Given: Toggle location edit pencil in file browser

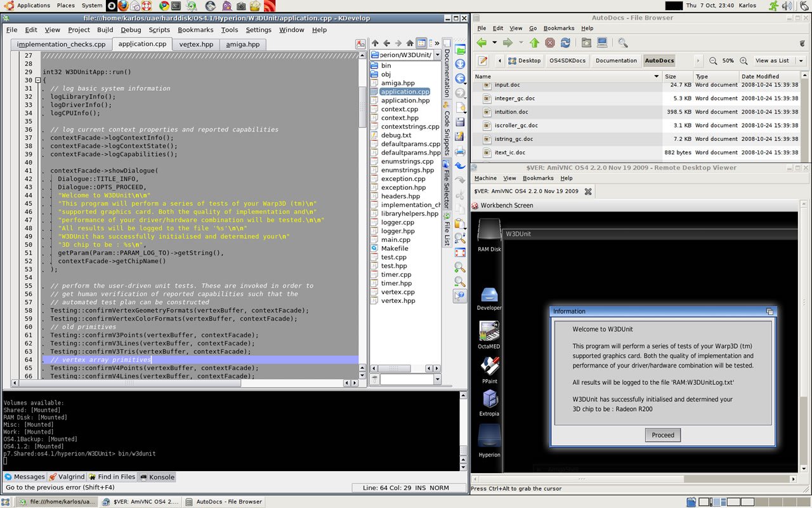Looking at the screenshot, I should (483, 60).
